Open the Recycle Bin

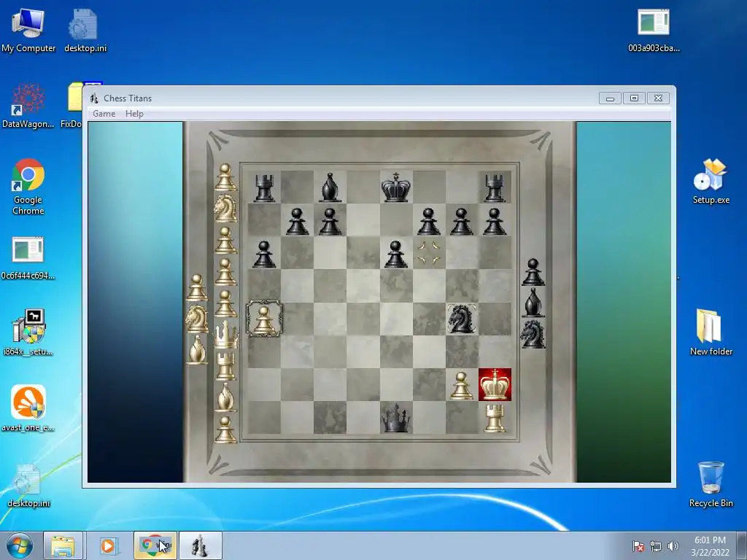711,484
